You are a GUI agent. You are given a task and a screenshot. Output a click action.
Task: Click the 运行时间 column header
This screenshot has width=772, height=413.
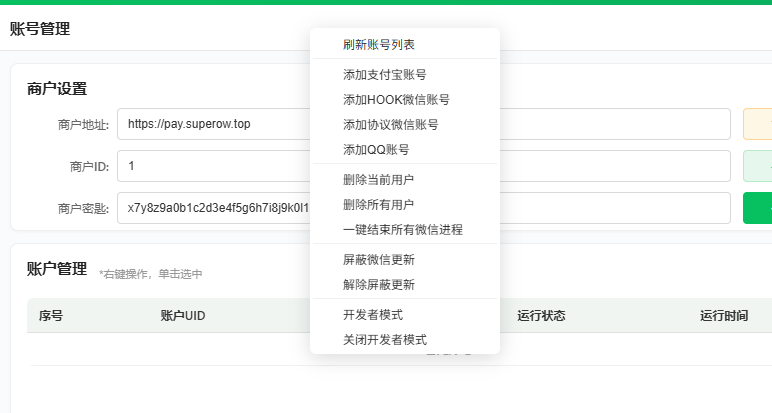pyautogui.click(x=724, y=316)
